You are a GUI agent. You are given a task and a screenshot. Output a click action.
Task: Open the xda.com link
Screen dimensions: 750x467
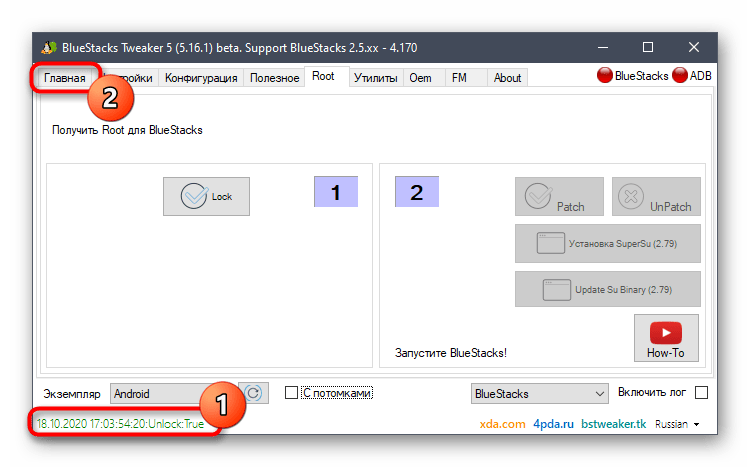pyautogui.click(x=502, y=424)
